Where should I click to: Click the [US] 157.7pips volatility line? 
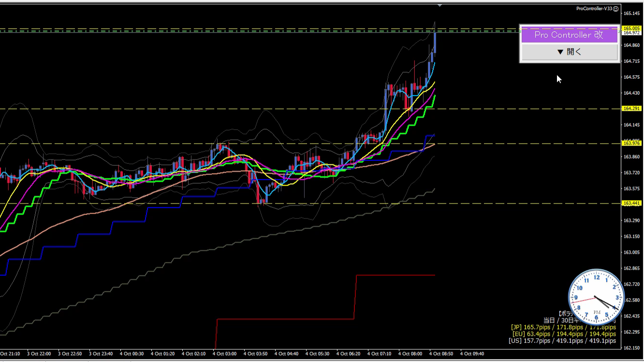click(x=562, y=341)
